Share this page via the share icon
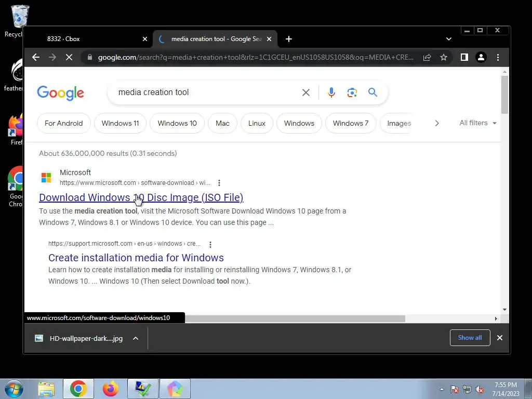The height and width of the screenshot is (399, 532). [x=427, y=57]
